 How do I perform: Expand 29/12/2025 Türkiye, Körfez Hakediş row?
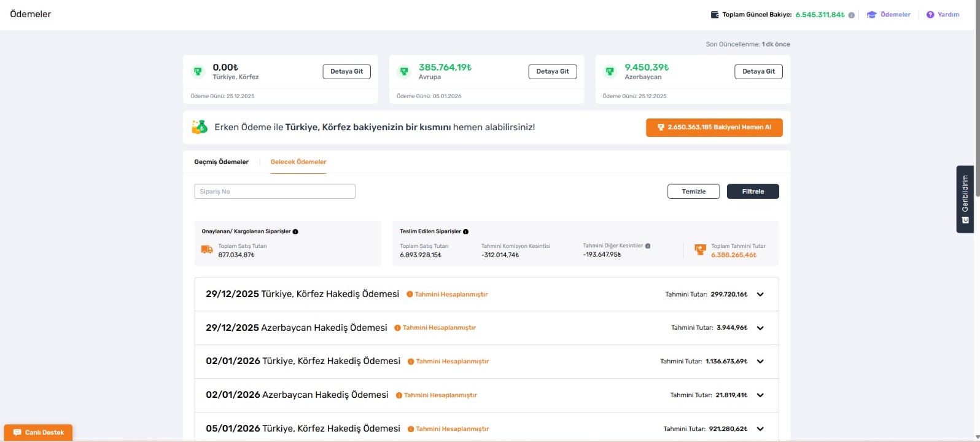760,295
